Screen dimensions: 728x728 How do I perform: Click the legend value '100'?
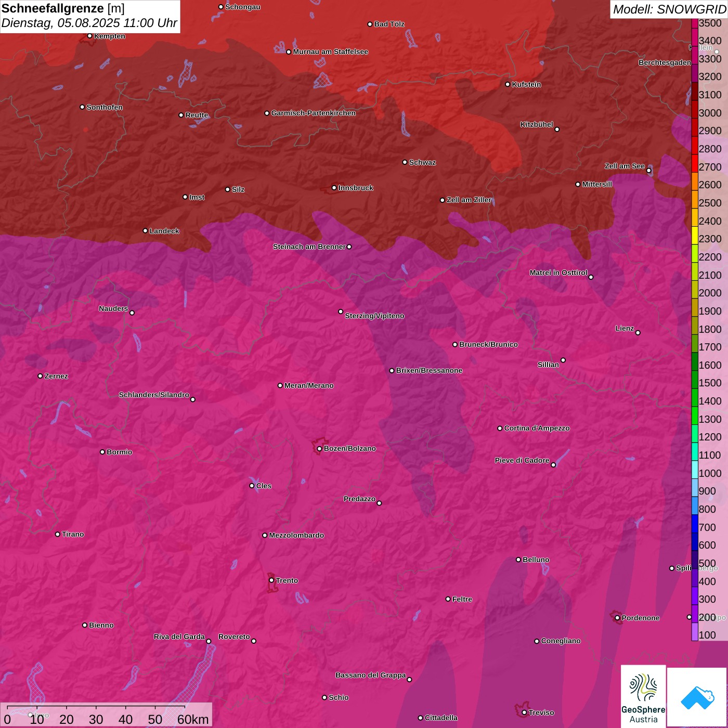(x=707, y=635)
